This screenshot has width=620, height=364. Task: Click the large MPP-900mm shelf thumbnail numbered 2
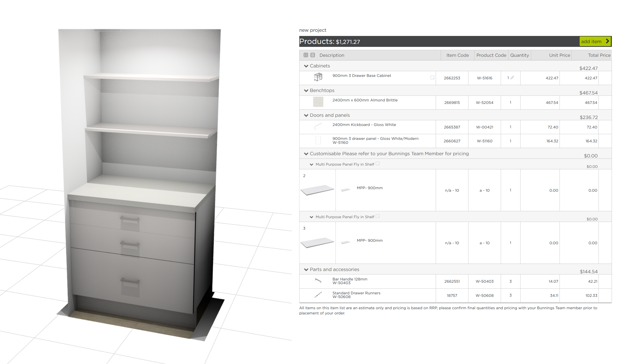click(x=317, y=190)
